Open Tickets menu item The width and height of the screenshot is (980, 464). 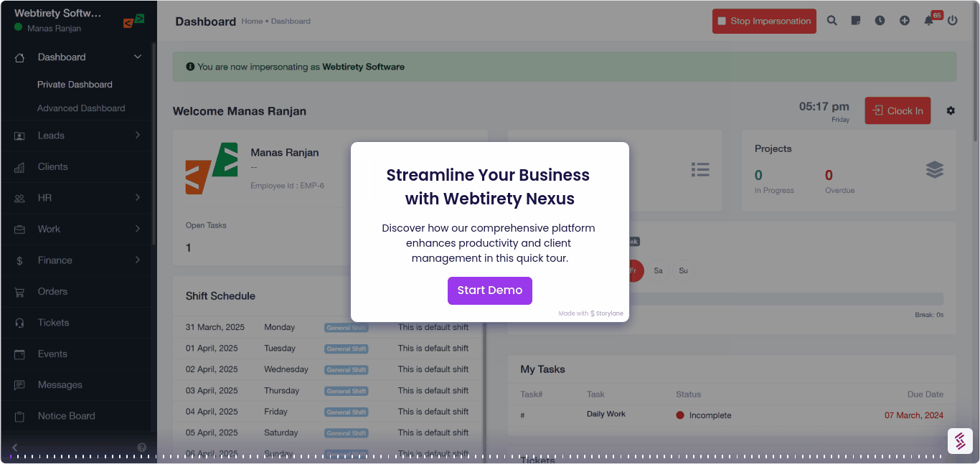click(x=54, y=323)
